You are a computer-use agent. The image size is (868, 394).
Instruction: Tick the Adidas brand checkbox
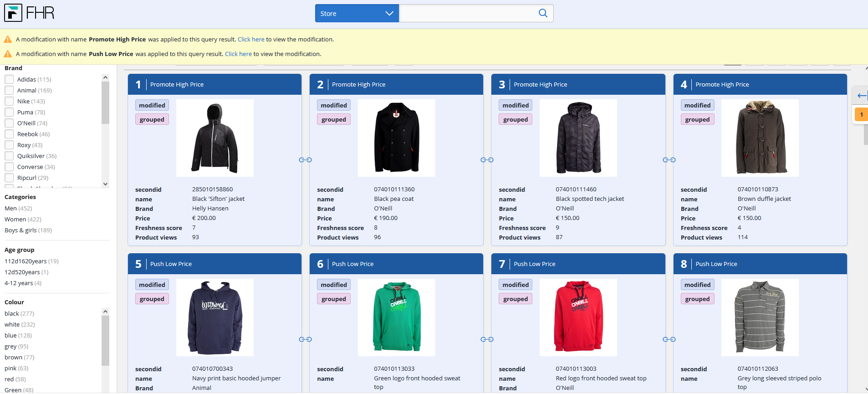[9, 79]
